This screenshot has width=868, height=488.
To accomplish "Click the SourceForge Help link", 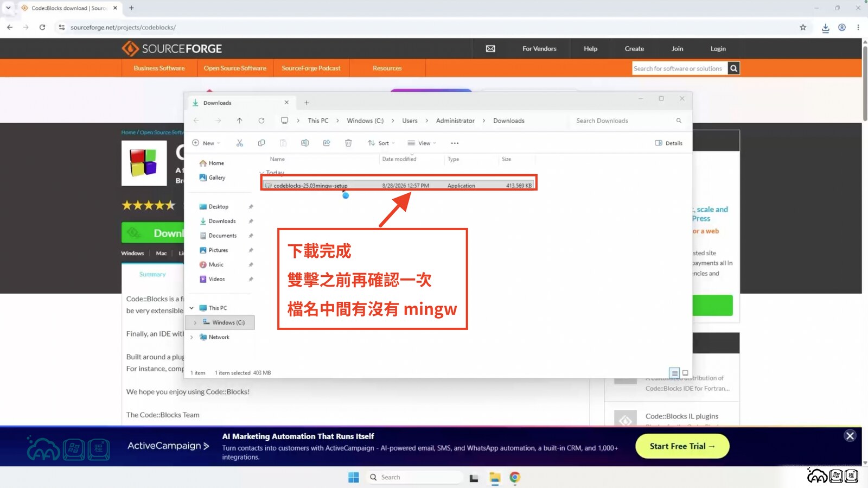I will tap(590, 49).
